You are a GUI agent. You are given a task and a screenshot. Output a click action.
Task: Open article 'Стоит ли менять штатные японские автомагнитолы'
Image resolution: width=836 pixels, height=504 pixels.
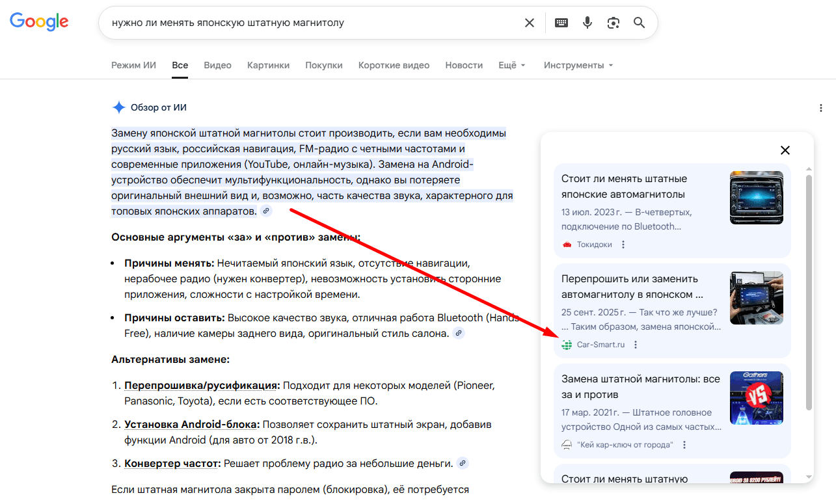624,186
